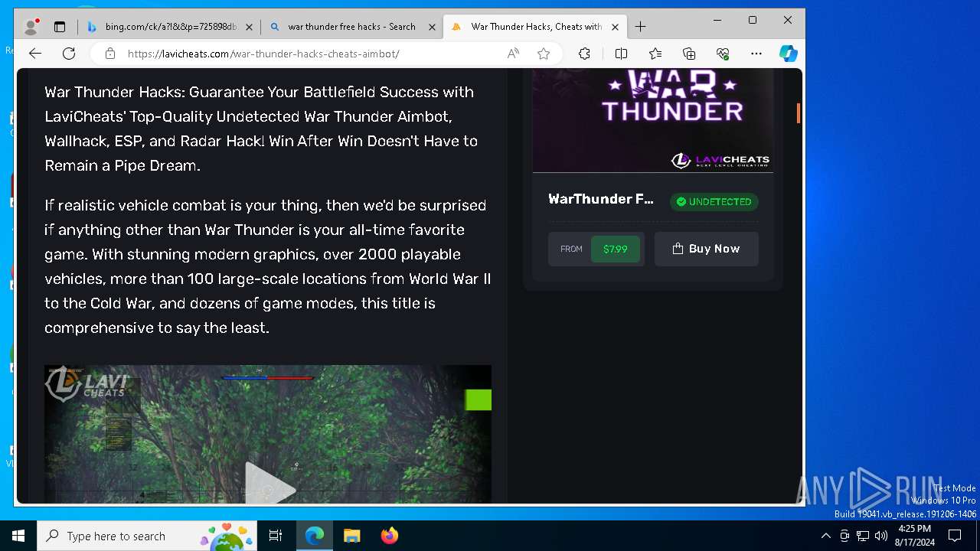Click the UNDETECTED status badge
This screenshot has width=980, height=551.
click(x=714, y=202)
